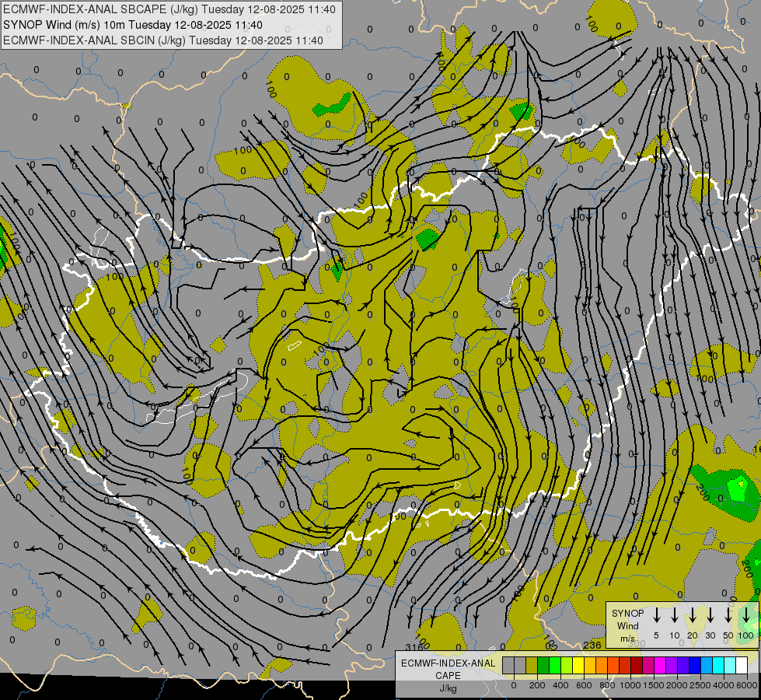Click the 10 m/s wind arrow in legend
The image size is (761, 700).
click(x=675, y=615)
